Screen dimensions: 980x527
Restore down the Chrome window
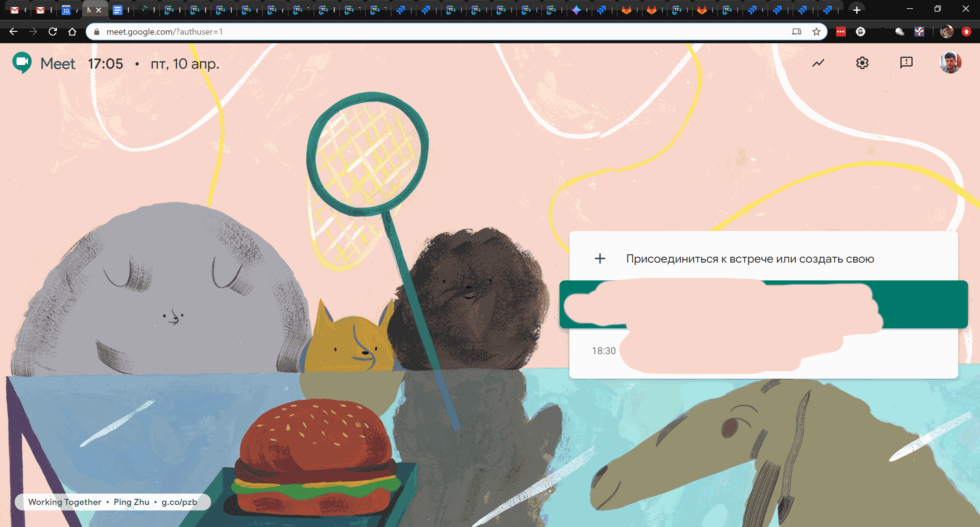[x=937, y=9]
